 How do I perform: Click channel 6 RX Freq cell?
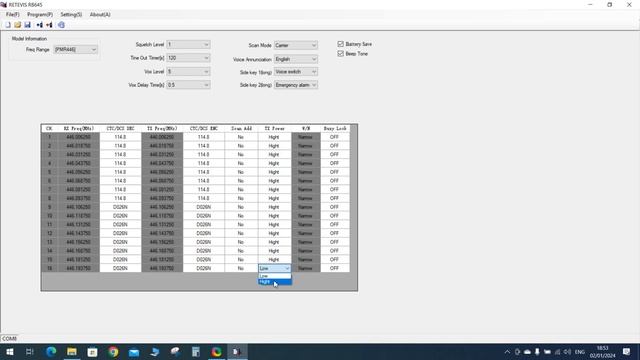click(79, 181)
